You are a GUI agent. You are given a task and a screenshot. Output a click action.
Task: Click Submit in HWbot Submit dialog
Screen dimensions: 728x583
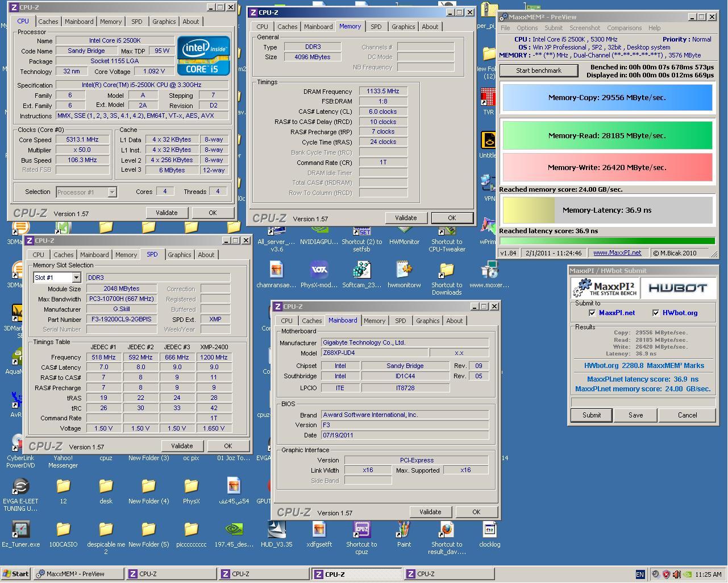click(592, 415)
